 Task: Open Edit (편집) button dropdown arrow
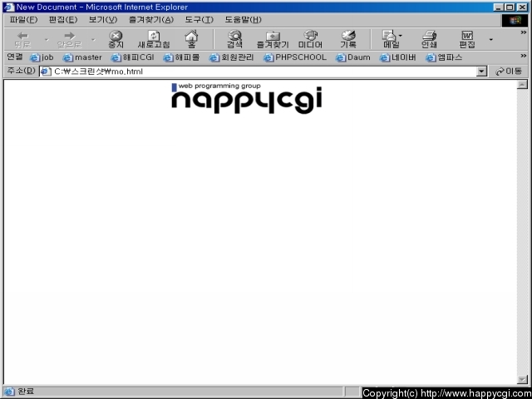point(490,40)
